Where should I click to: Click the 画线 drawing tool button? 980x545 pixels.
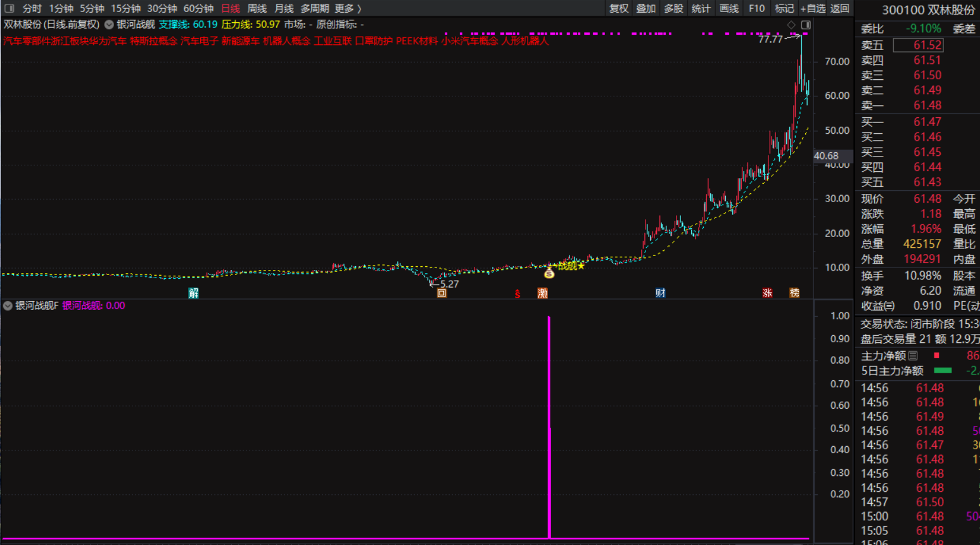coord(729,8)
